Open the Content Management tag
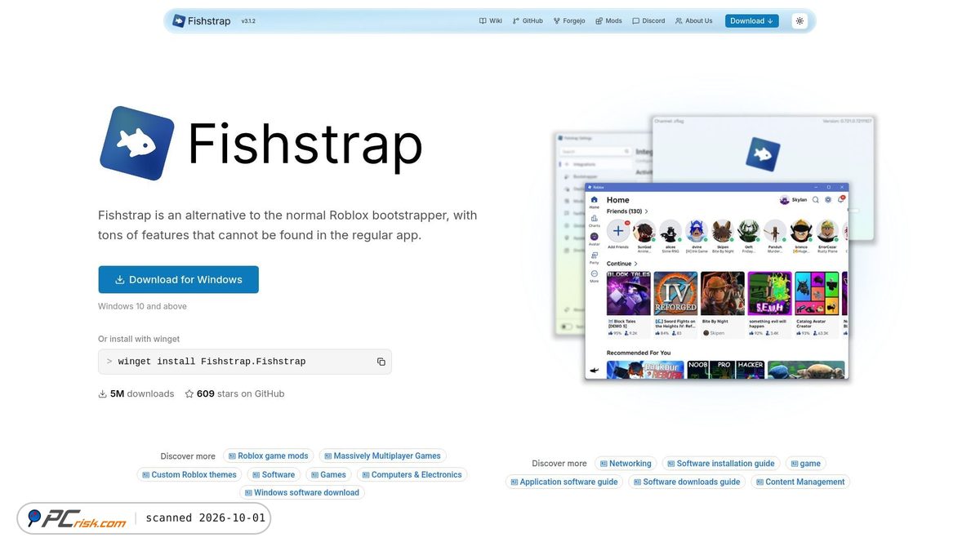The image size is (980, 551). pyautogui.click(x=800, y=482)
